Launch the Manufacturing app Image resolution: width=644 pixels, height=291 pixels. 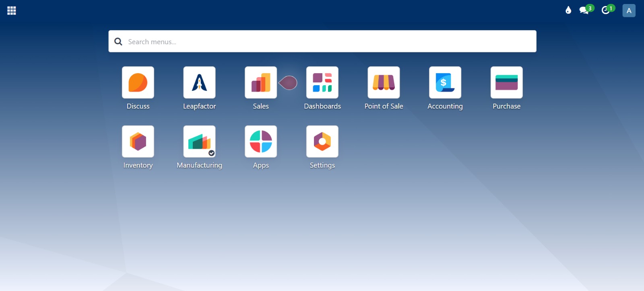click(199, 141)
